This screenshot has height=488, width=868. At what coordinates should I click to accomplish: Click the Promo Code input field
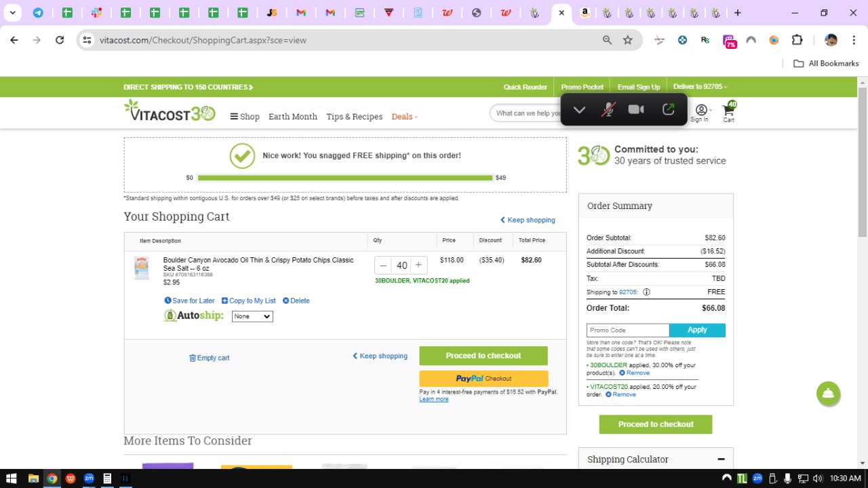tap(628, 330)
